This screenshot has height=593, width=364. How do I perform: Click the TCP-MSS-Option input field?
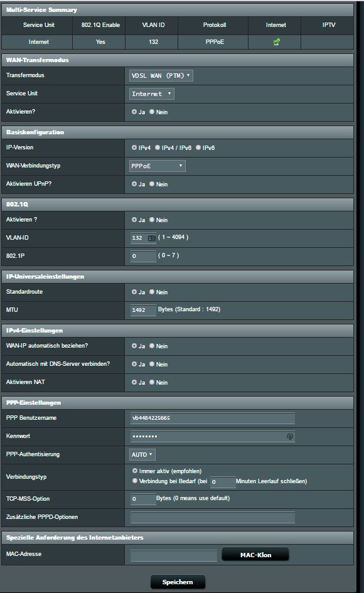(x=142, y=499)
